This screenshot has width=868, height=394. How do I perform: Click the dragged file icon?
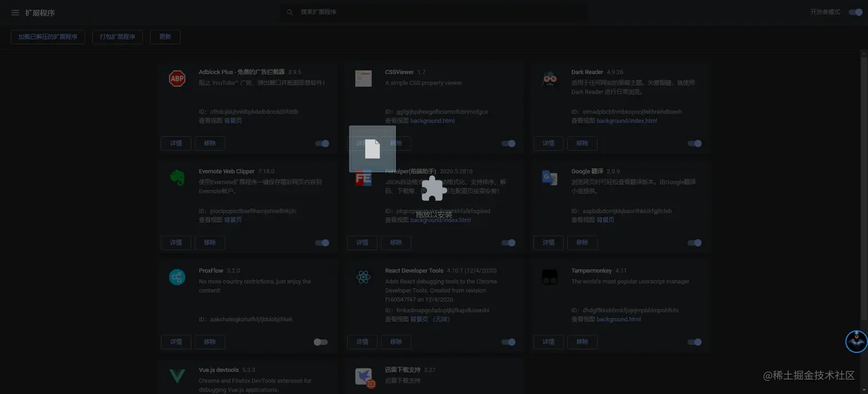373,149
